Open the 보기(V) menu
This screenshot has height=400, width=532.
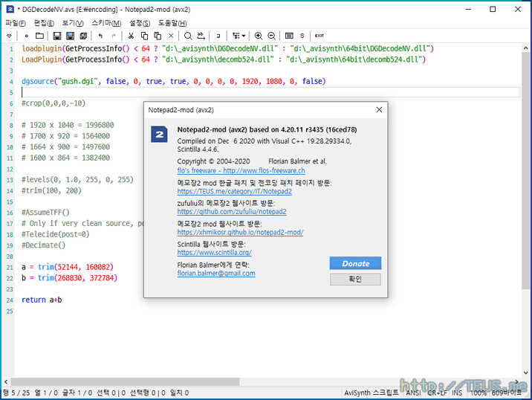coord(73,23)
